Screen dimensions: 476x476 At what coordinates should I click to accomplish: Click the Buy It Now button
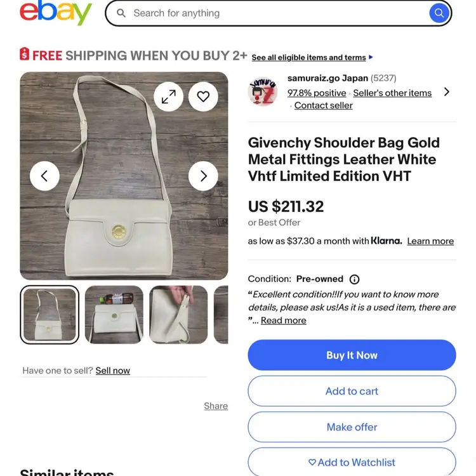click(352, 355)
